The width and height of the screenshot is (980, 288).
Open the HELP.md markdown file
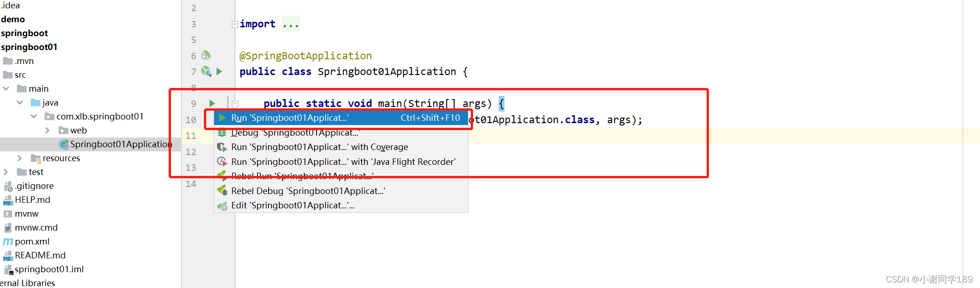tap(32, 200)
